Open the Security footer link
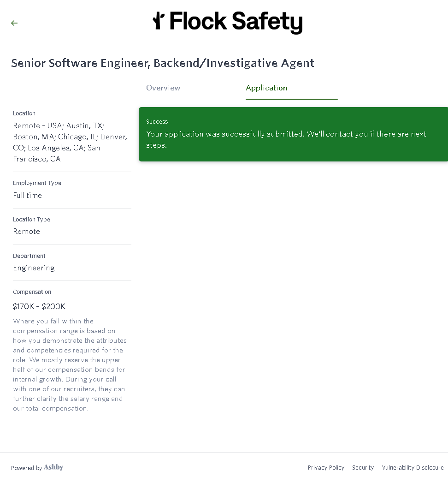This screenshot has width=448, height=483. 363,467
